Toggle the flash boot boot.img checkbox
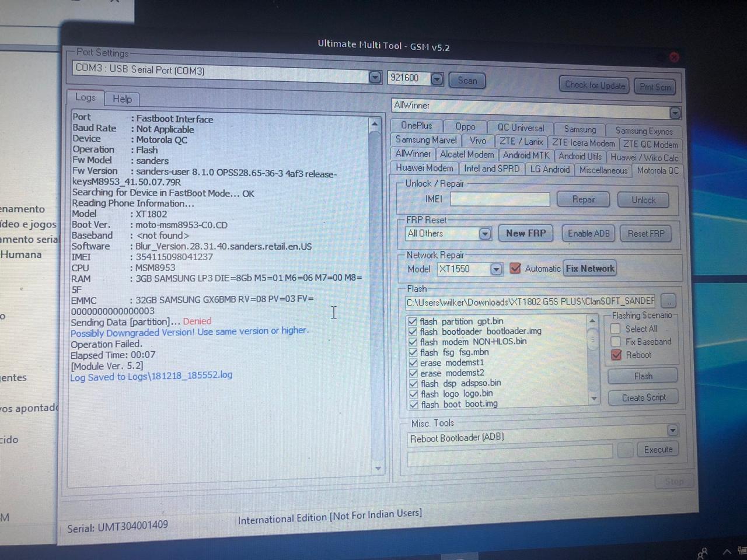Screen dimensions: 747x560 (x=413, y=404)
